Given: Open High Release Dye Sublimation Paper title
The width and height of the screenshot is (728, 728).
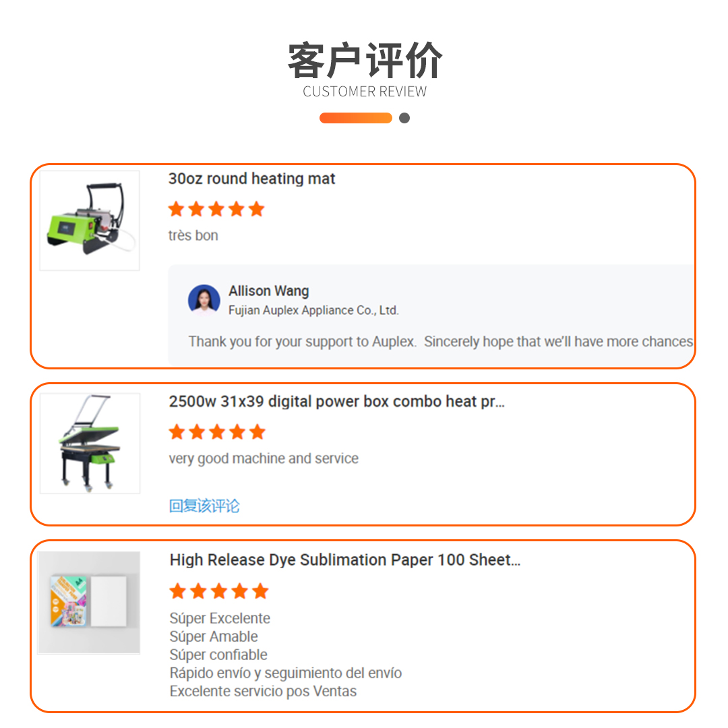Looking at the screenshot, I should (x=345, y=560).
